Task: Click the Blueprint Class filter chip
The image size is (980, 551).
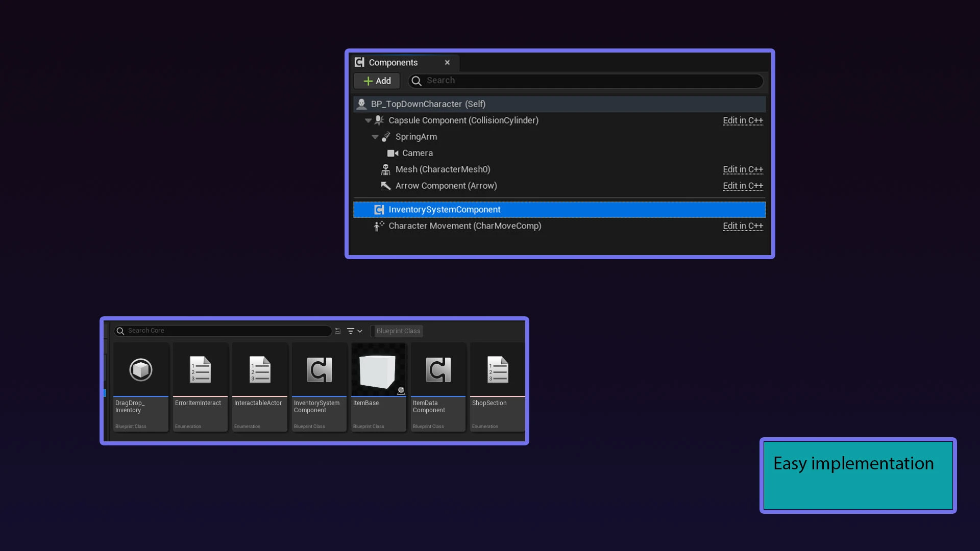Action: click(x=397, y=331)
